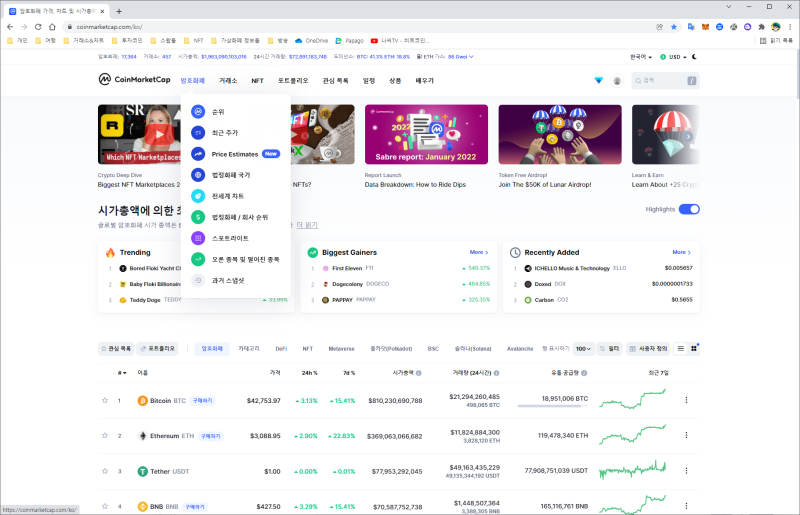The image size is (800, 515).
Task: Star BNB to add to watchlist
Action: (105, 506)
